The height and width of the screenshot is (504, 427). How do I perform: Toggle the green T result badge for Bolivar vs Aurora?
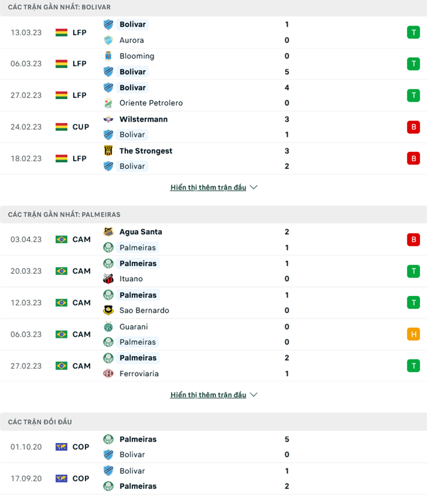click(x=414, y=32)
